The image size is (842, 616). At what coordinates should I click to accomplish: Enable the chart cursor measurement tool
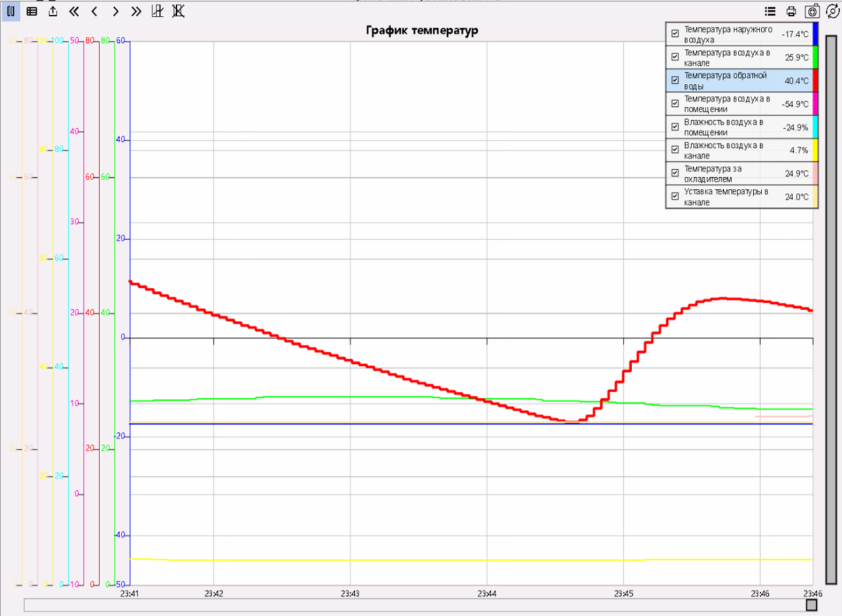[158, 11]
